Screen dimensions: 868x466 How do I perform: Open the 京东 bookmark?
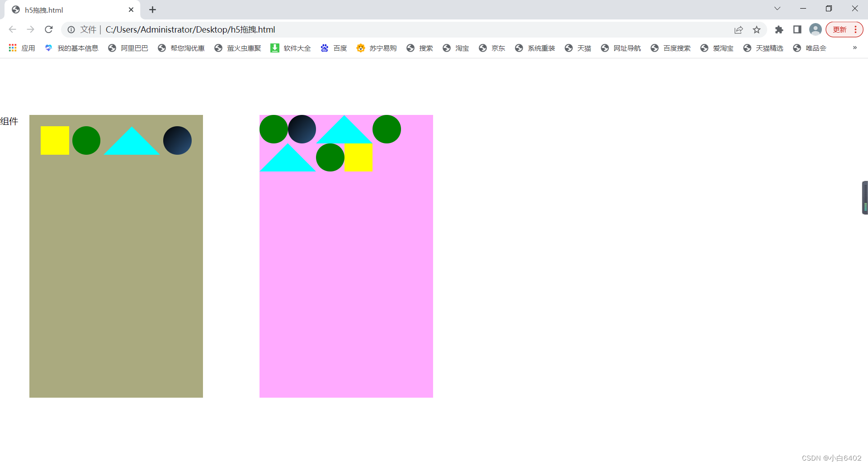[x=492, y=48]
